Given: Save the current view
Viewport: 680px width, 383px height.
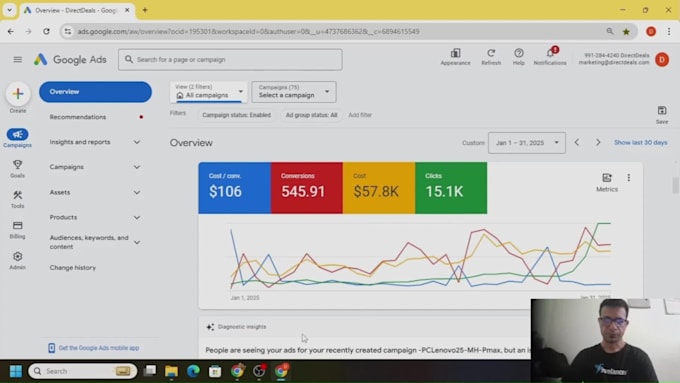Looking at the screenshot, I should [662, 115].
